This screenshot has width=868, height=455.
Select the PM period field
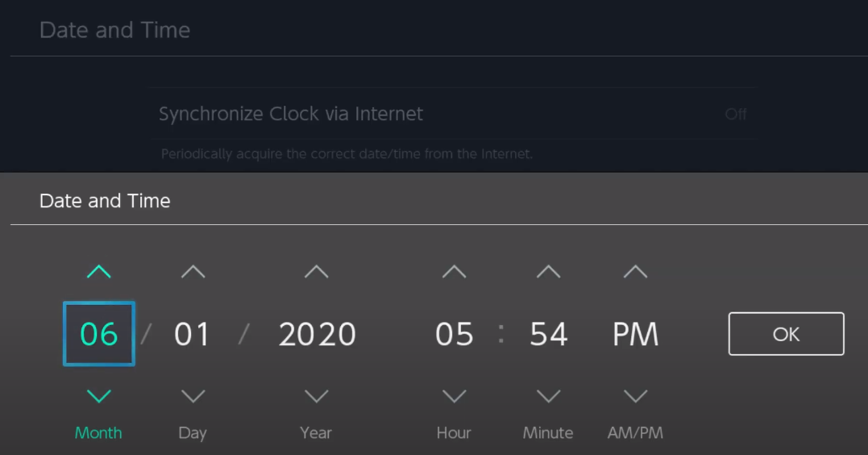635,334
